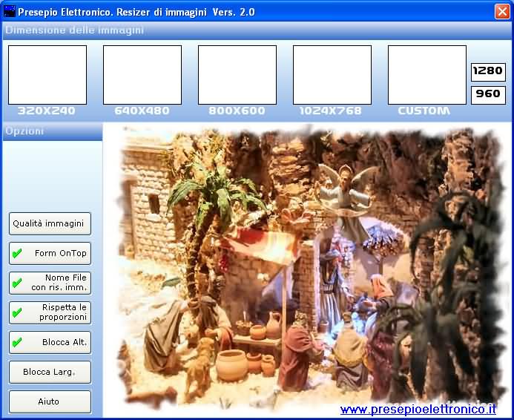
Task: Focus the custom width field showing 1280
Action: 488,71
